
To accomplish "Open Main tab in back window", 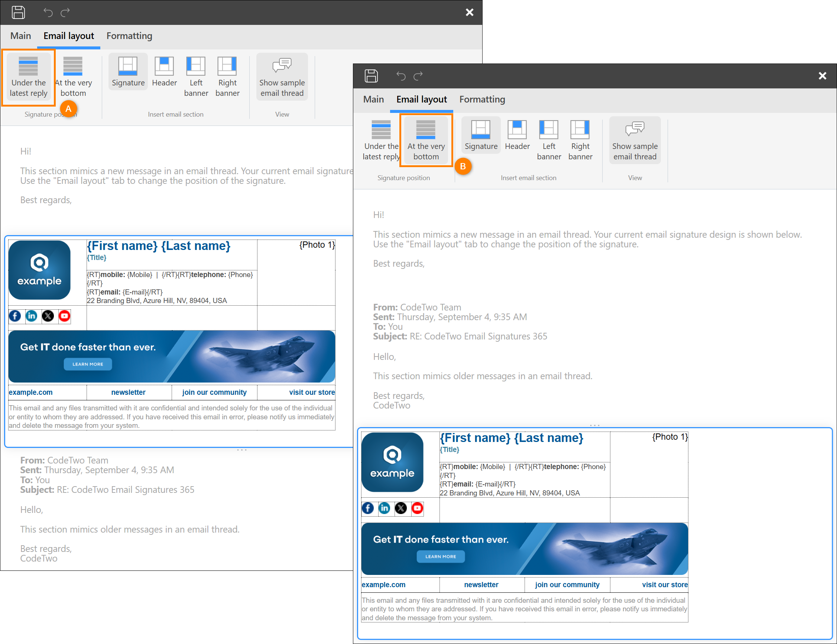I will [x=21, y=36].
